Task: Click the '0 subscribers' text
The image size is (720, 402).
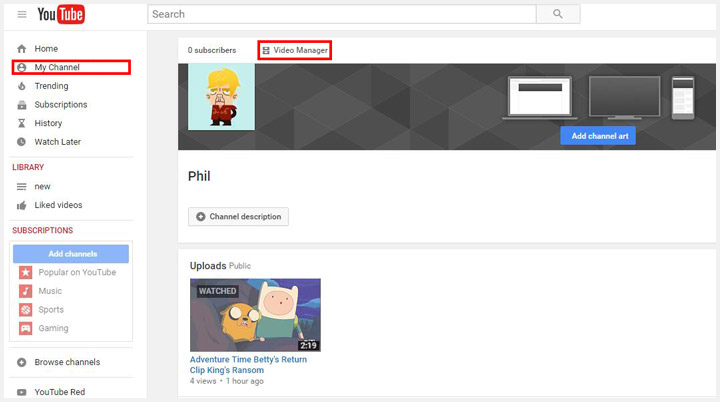Action: (212, 50)
